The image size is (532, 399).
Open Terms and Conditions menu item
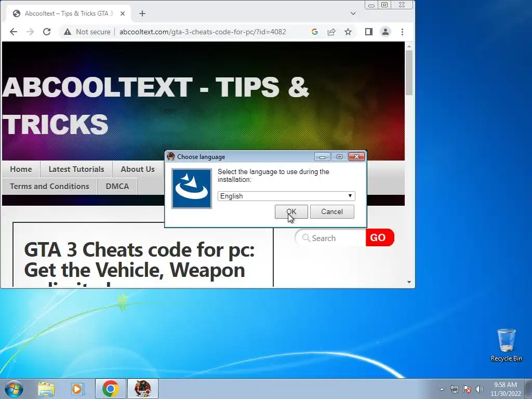pos(49,187)
